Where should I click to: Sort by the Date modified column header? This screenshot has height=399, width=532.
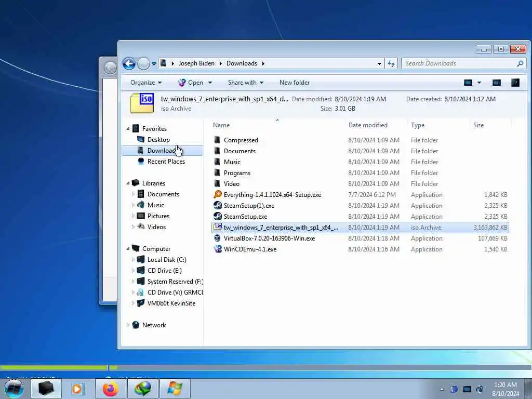point(368,125)
